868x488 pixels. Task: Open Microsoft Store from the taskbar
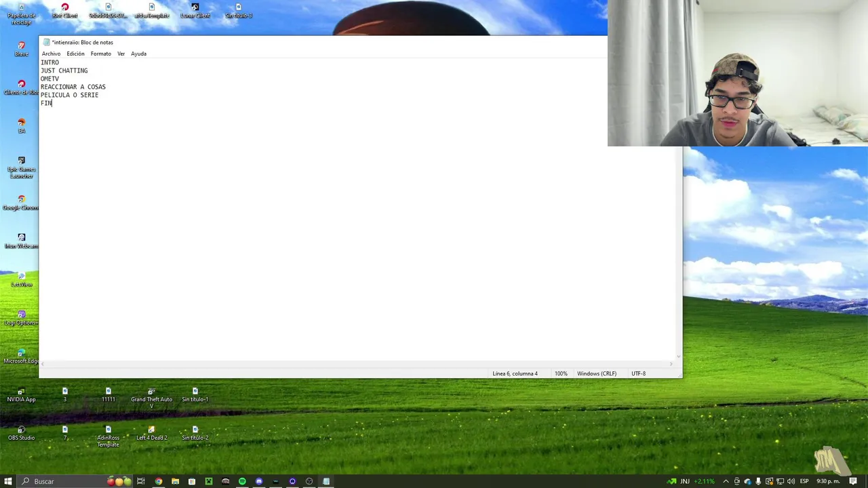[x=192, y=481]
